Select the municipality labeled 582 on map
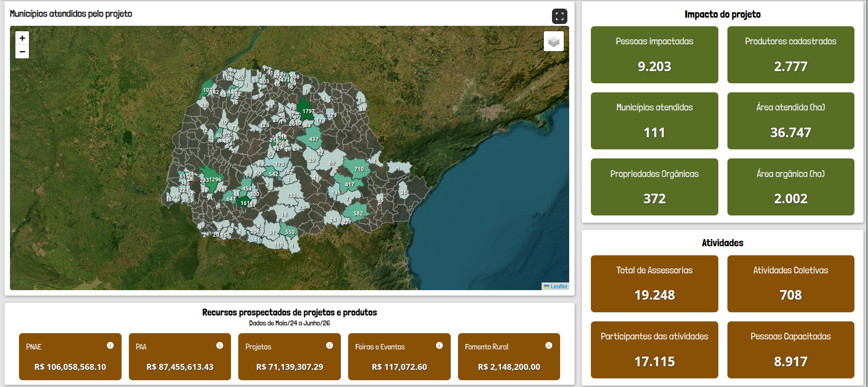This screenshot has width=868, height=387. [357, 212]
